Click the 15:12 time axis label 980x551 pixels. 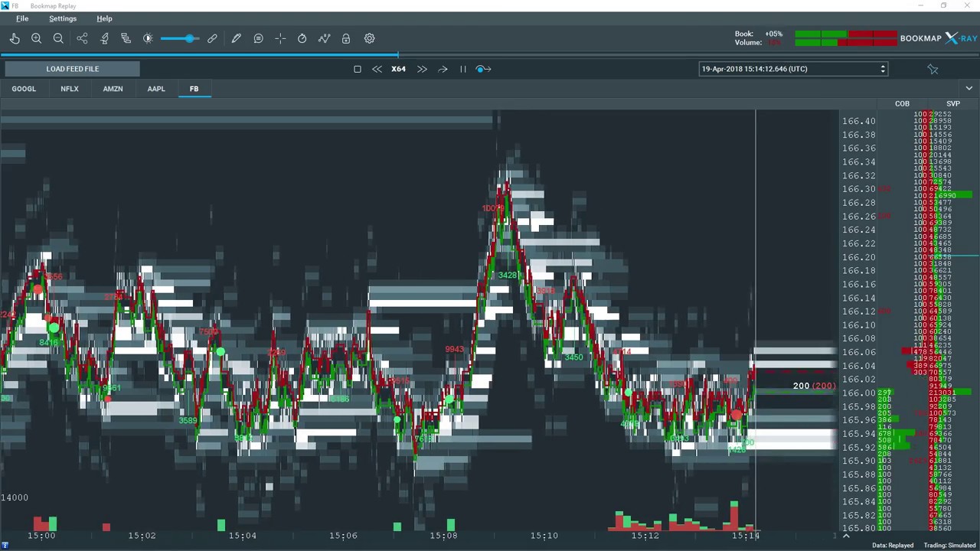[645, 536]
